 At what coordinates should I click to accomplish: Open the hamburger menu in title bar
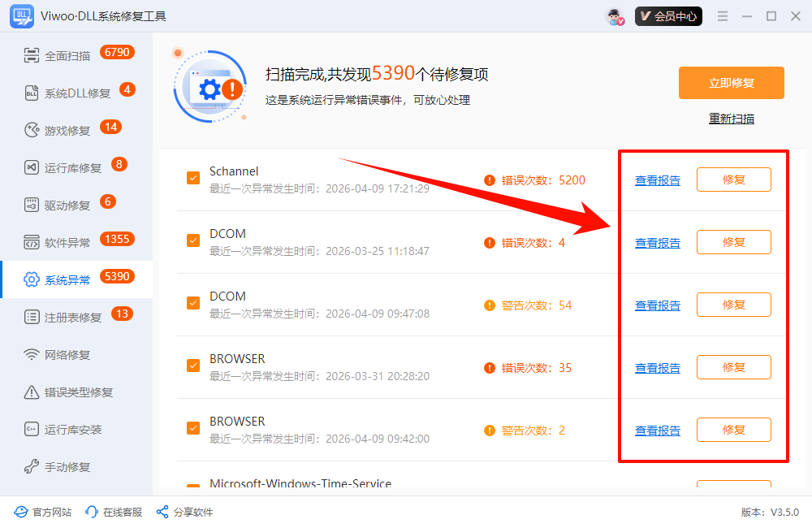723,16
